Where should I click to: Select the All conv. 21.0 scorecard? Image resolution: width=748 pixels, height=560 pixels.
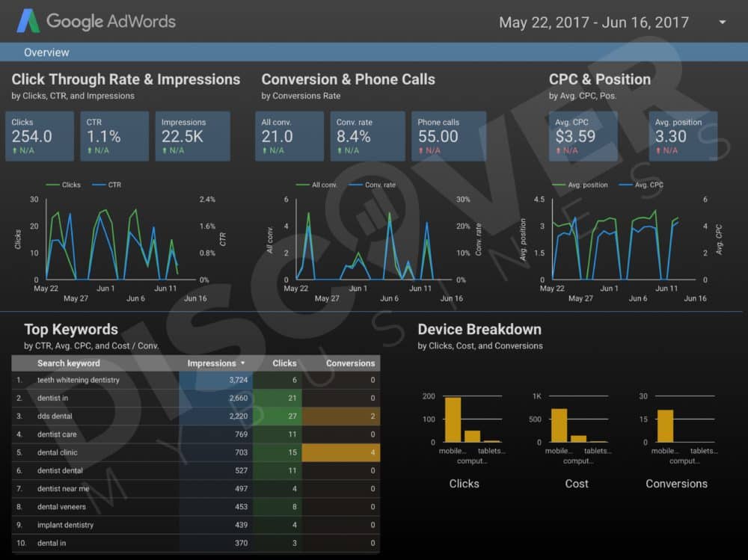click(289, 136)
